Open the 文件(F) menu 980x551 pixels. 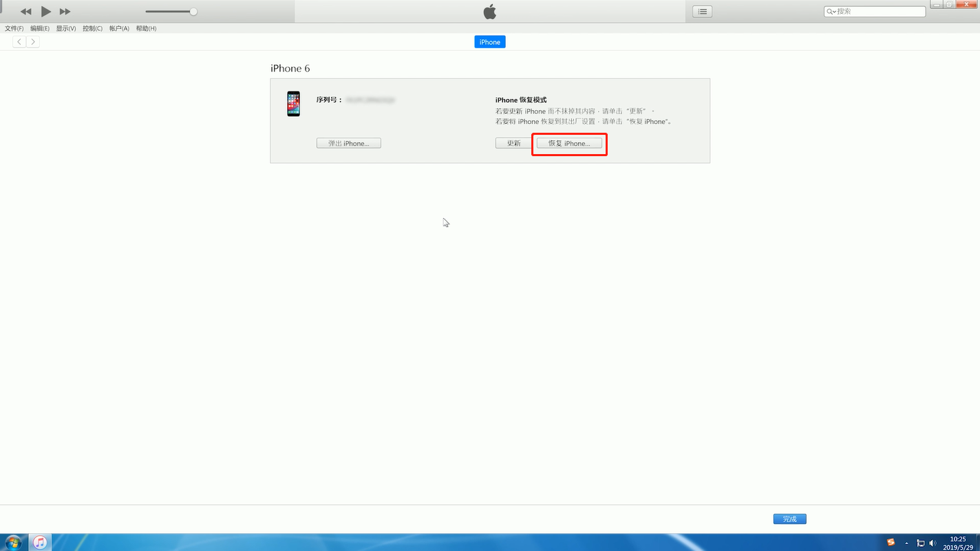[x=14, y=28]
